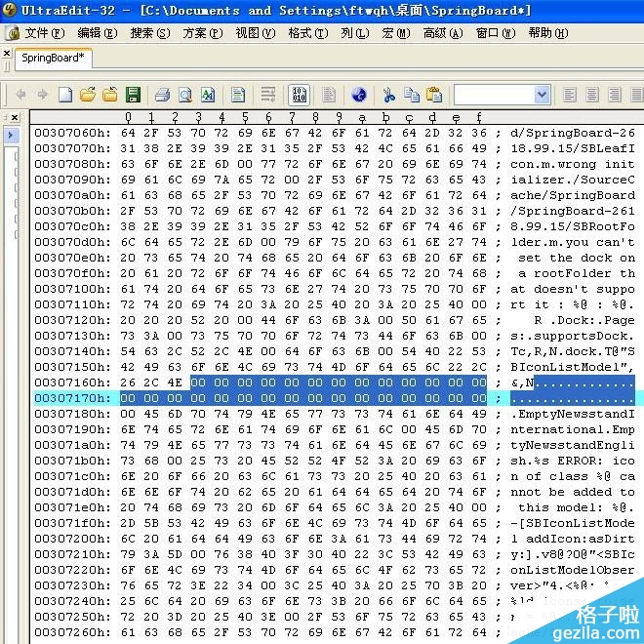
Task: Click ASCII text 'BIconListModel",'
Action: pos(573,367)
